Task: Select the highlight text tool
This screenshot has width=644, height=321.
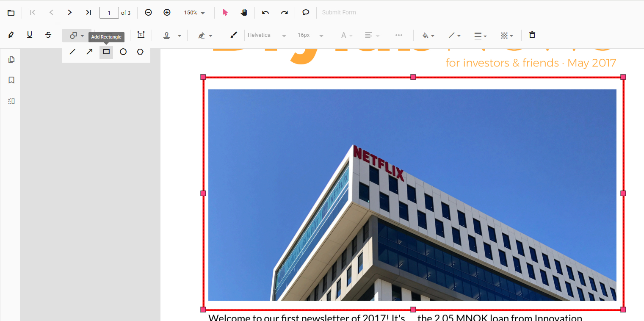Action: pos(11,35)
